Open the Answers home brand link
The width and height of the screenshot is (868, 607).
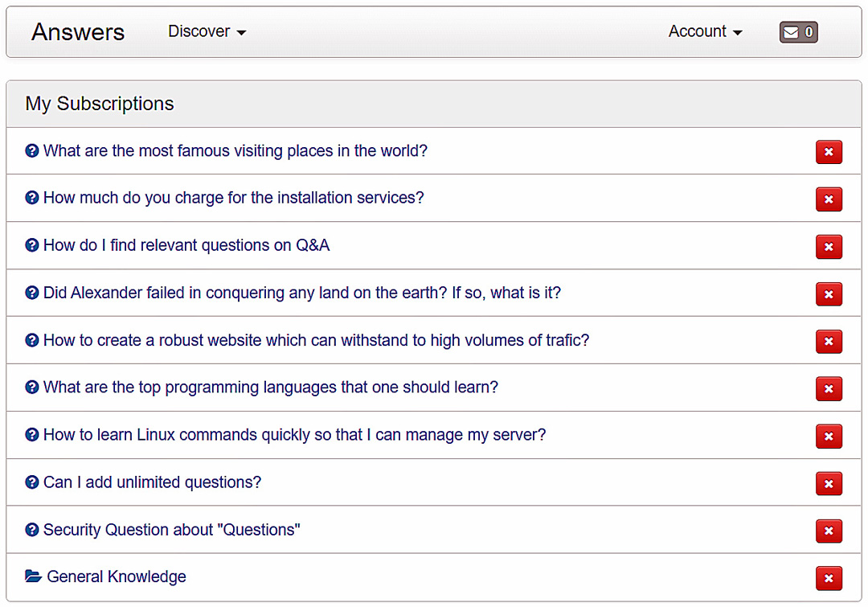(x=78, y=31)
